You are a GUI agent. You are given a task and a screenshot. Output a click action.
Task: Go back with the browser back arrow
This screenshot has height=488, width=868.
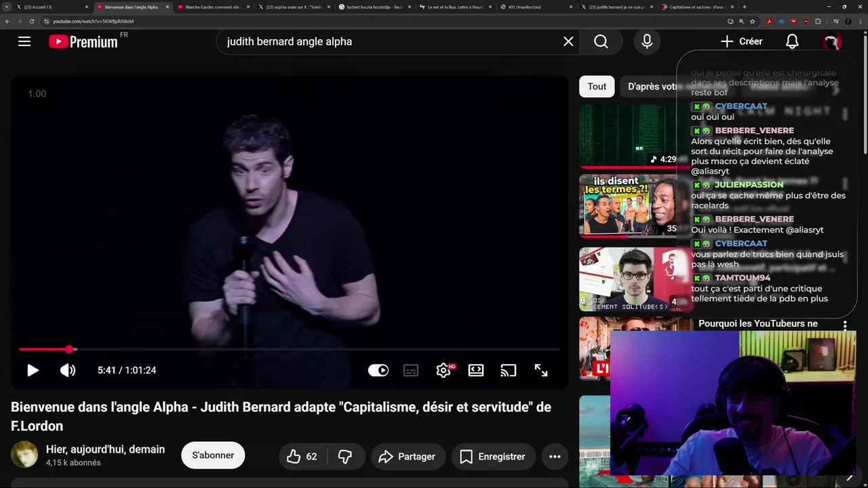[x=7, y=21]
